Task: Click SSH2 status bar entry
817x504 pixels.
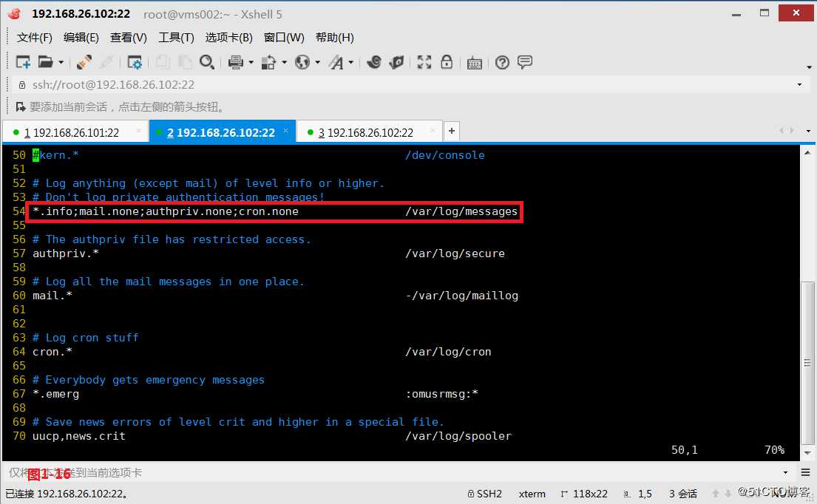Action: tap(485, 494)
